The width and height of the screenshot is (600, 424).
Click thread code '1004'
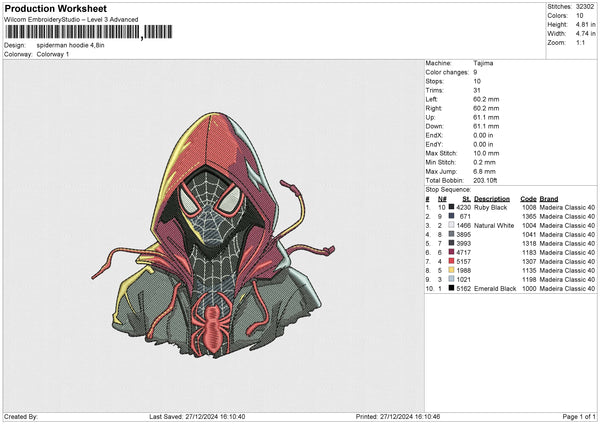point(529,226)
